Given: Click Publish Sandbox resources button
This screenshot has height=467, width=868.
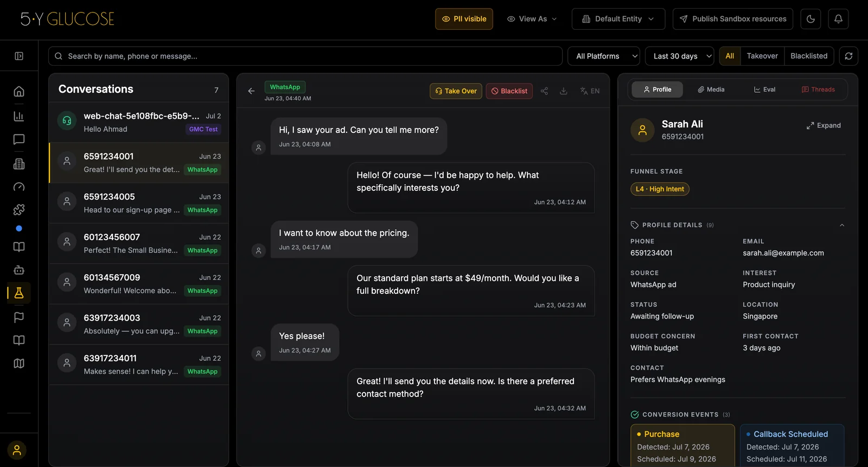Looking at the screenshot, I should tap(733, 19).
